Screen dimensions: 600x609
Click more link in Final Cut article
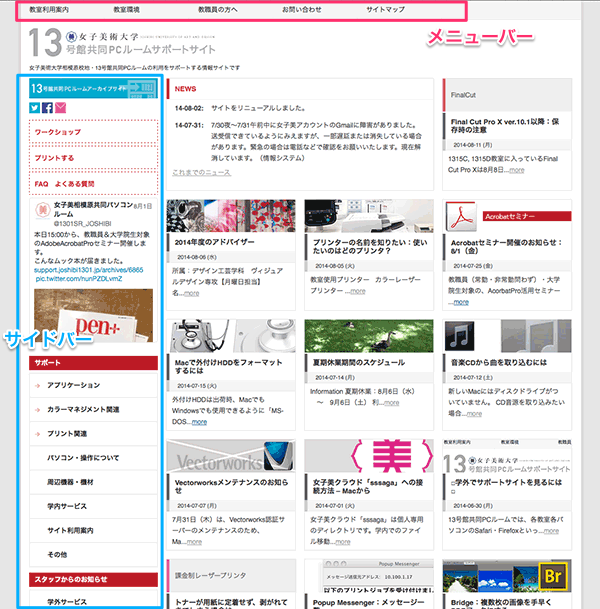tap(517, 170)
